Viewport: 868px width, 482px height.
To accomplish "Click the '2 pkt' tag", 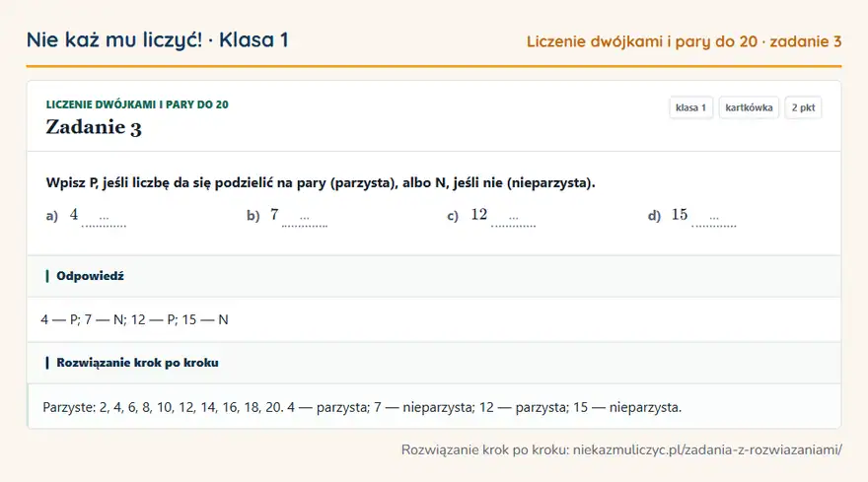I will [803, 107].
